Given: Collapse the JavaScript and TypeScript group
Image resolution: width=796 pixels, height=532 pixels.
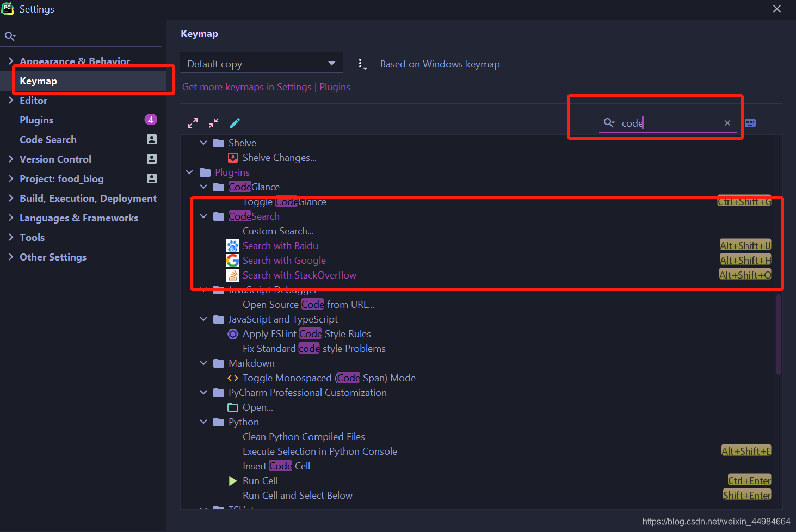Looking at the screenshot, I should [x=203, y=319].
